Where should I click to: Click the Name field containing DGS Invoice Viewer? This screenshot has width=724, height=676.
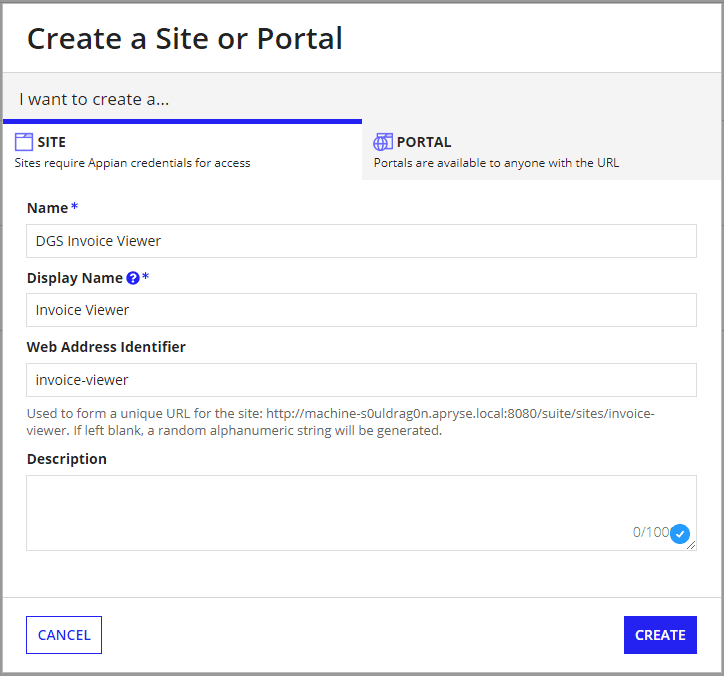[361, 241]
